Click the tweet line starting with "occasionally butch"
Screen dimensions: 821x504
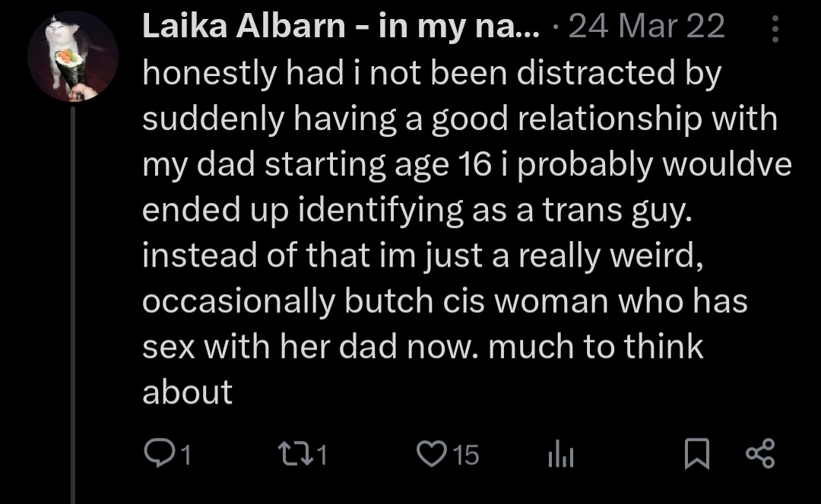pos(445,302)
